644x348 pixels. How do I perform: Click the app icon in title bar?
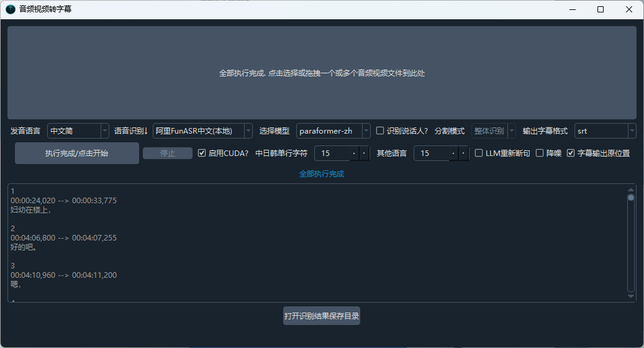point(11,9)
